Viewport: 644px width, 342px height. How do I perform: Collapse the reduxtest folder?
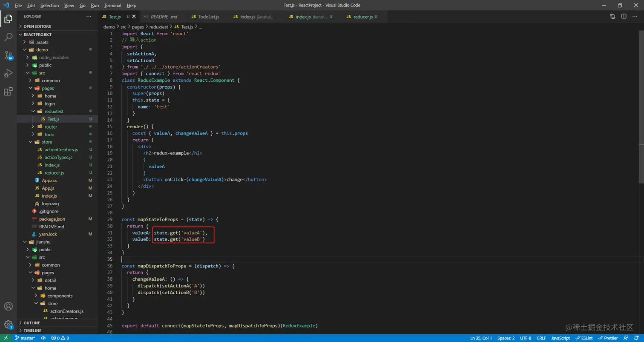(57, 111)
